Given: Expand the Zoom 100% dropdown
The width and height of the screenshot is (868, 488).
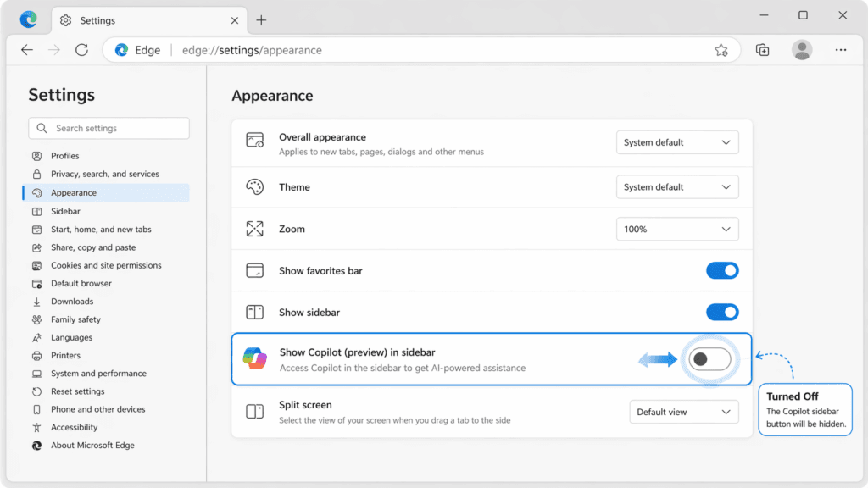Looking at the screenshot, I should 677,229.
